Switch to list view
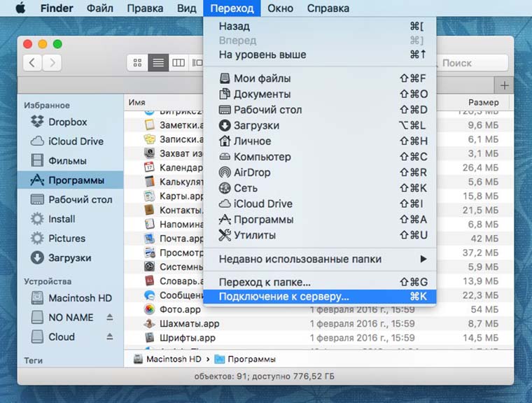This screenshot has width=532, height=403. (x=158, y=62)
